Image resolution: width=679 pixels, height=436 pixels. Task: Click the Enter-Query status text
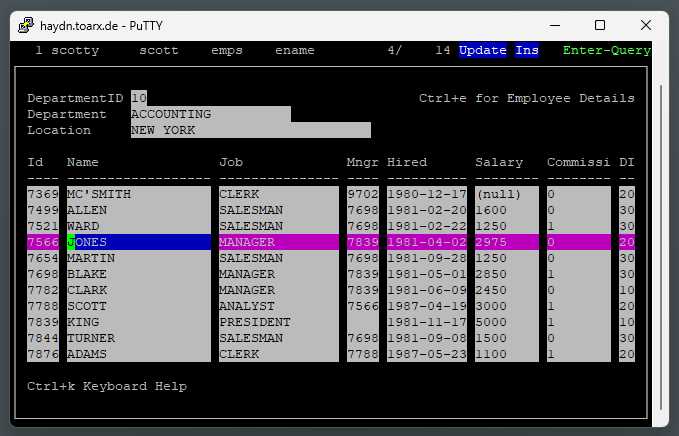coord(607,50)
